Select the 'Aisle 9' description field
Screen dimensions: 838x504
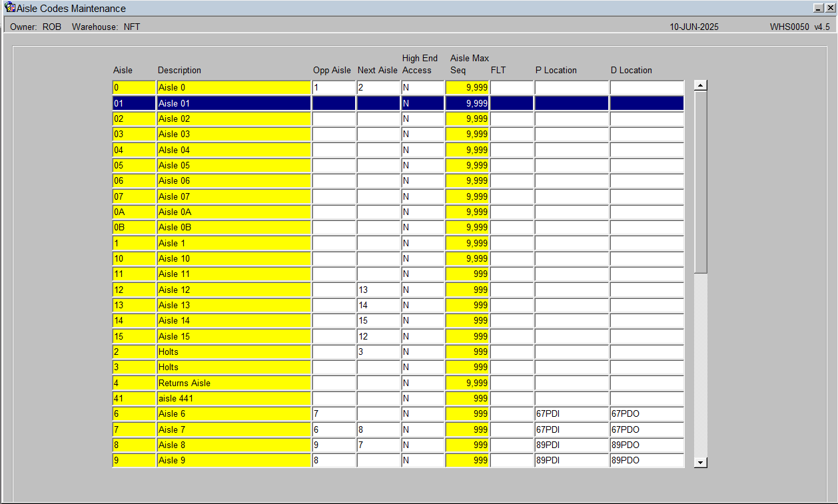coord(234,461)
